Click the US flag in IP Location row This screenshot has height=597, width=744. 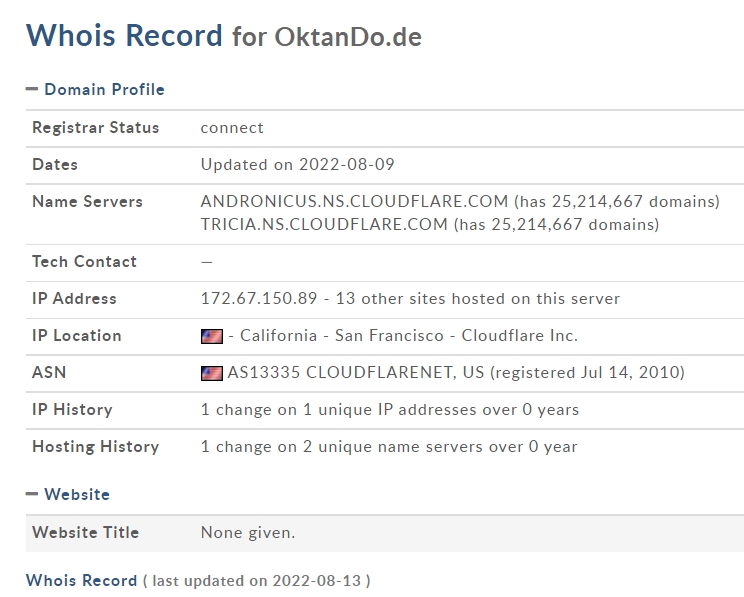tap(212, 336)
